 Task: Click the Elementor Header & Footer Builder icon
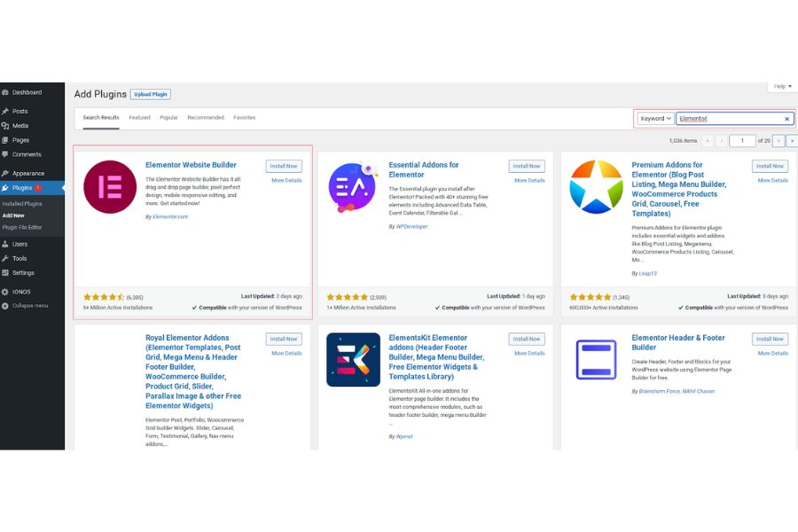(596, 359)
